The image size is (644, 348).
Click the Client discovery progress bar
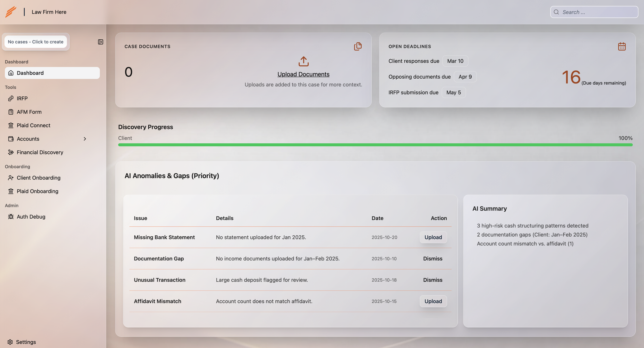point(375,145)
